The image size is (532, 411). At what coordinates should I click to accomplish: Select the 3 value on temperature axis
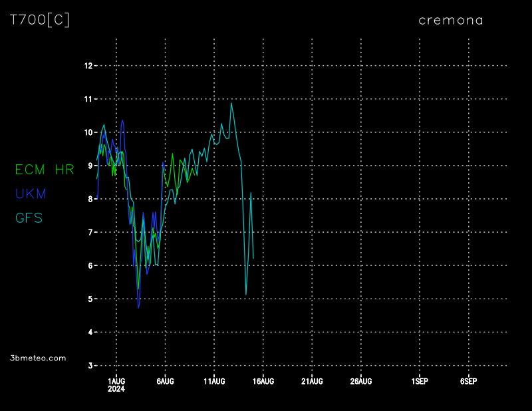click(x=90, y=366)
